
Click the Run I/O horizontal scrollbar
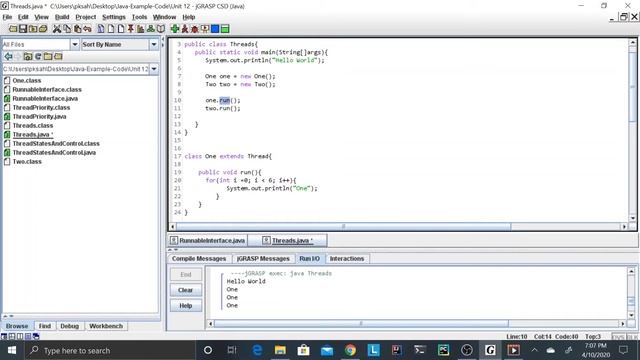coord(361,324)
